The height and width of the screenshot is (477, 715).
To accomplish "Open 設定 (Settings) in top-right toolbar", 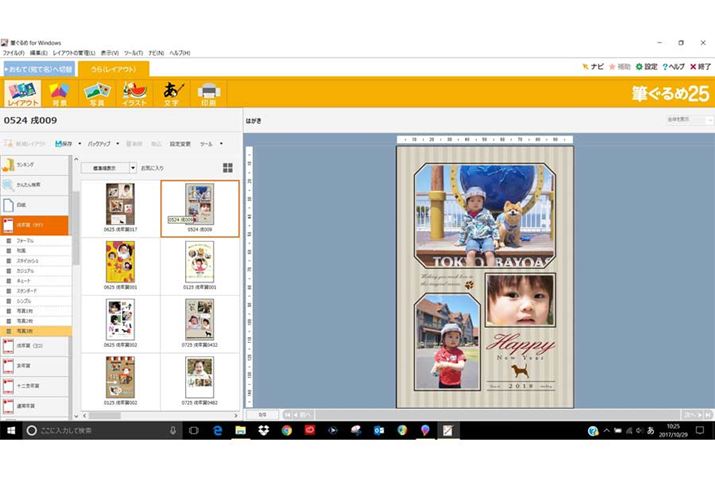I will 646,67.
